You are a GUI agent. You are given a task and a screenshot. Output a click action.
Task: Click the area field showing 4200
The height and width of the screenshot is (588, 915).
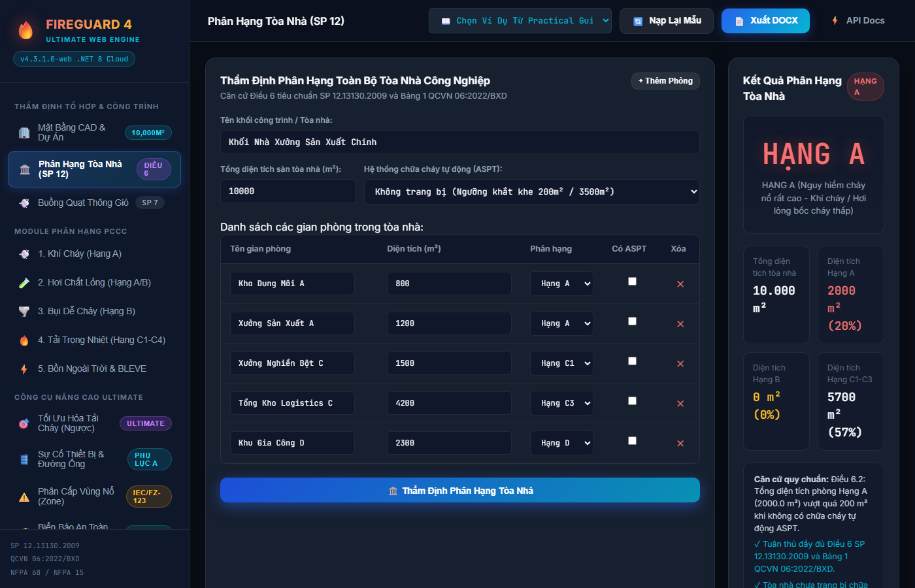point(449,403)
